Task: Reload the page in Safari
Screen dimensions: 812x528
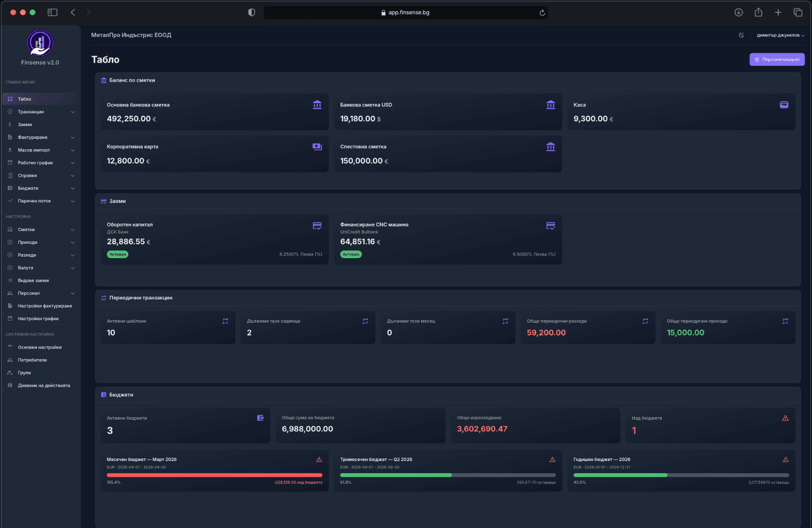Action: (542, 13)
